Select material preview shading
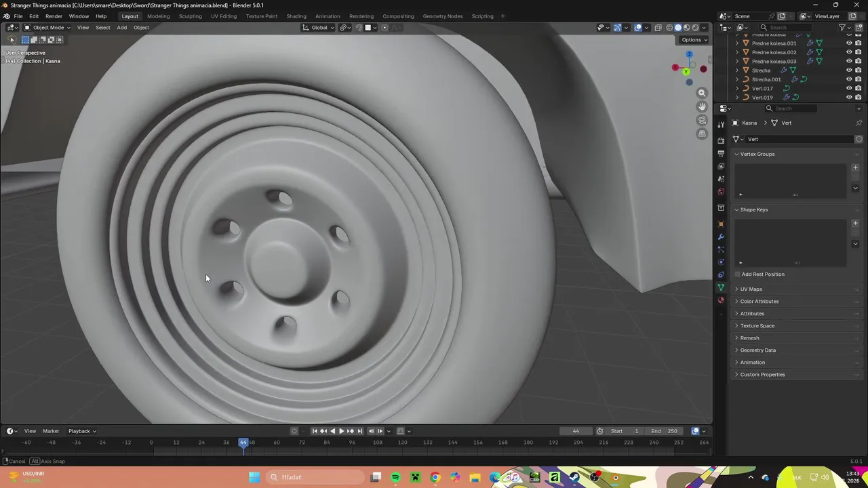 pyautogui.click(x=686, y=28)
